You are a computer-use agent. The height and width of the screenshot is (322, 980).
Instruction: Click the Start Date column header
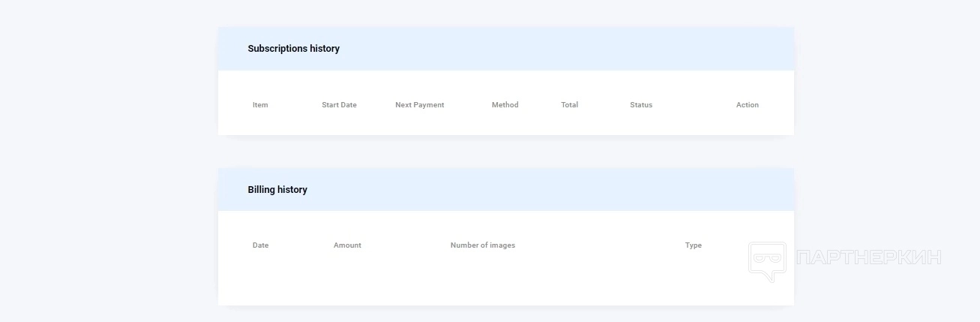point(339,105)
